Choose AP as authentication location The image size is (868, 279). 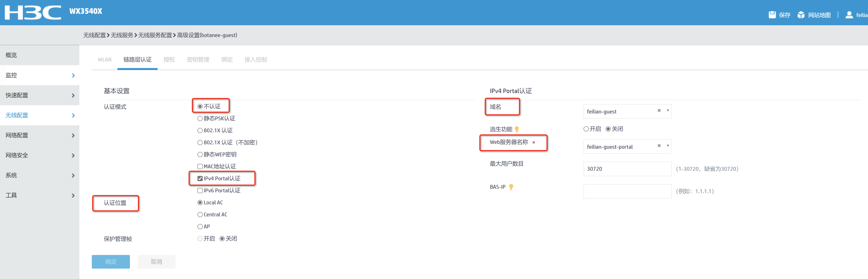pyautogui.click(x=200, y=227)
